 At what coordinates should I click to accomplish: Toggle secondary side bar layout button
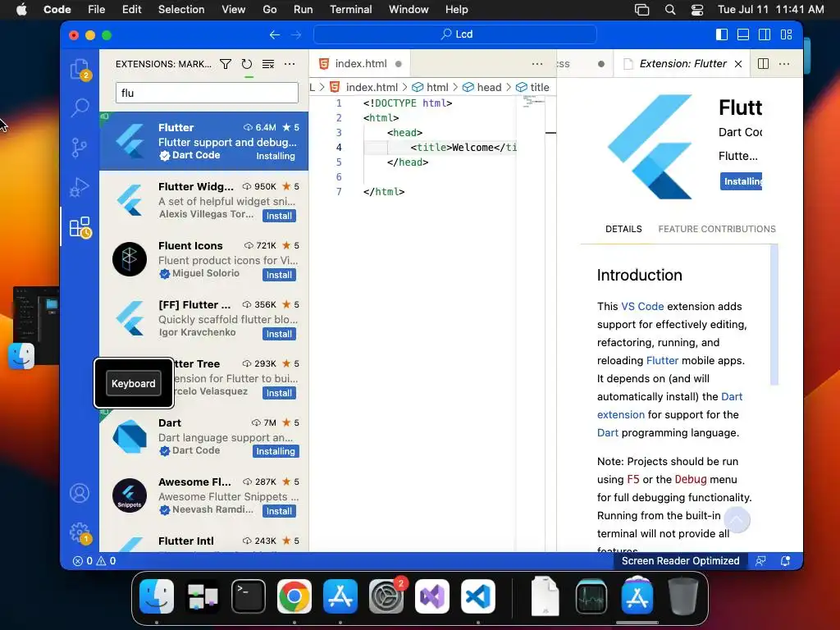tap(765, 34)
